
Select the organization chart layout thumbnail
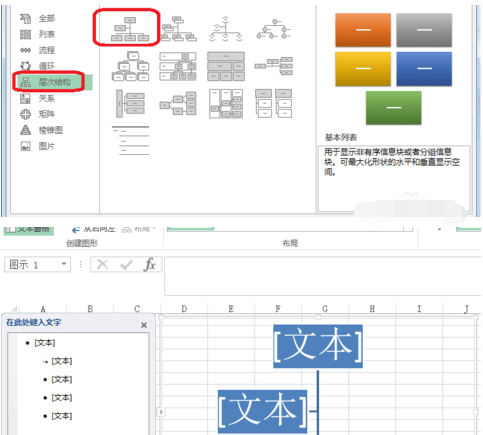point(129,29)
